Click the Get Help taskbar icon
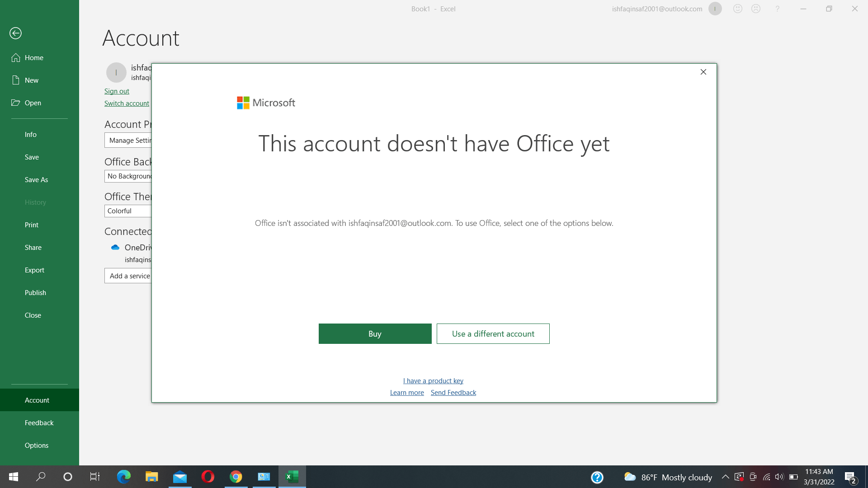This screenshot has height=488, width=868. pos(597,477)
